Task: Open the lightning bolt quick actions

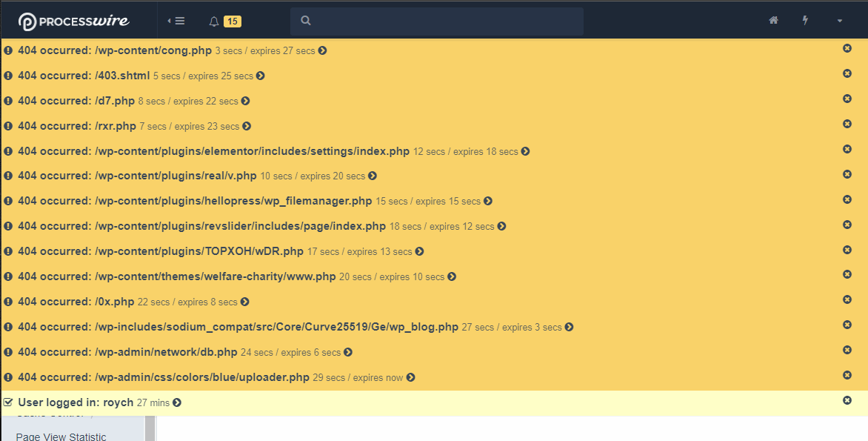Action: tap(806, 21)
